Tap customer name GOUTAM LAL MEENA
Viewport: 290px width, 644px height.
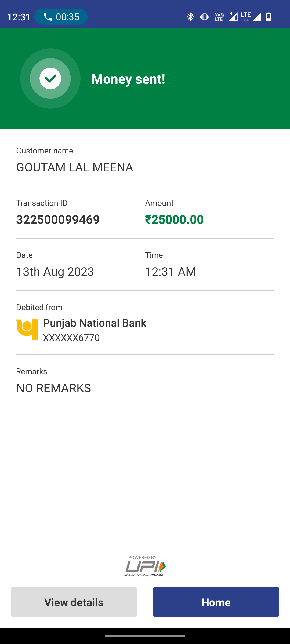pos(75,167)
